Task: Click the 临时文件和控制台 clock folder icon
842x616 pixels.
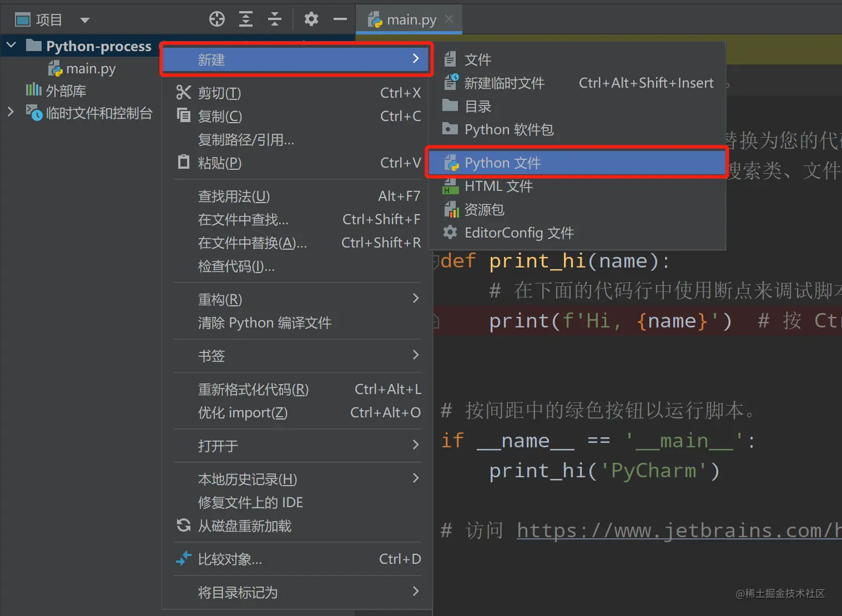Action: tap(33, 113)
